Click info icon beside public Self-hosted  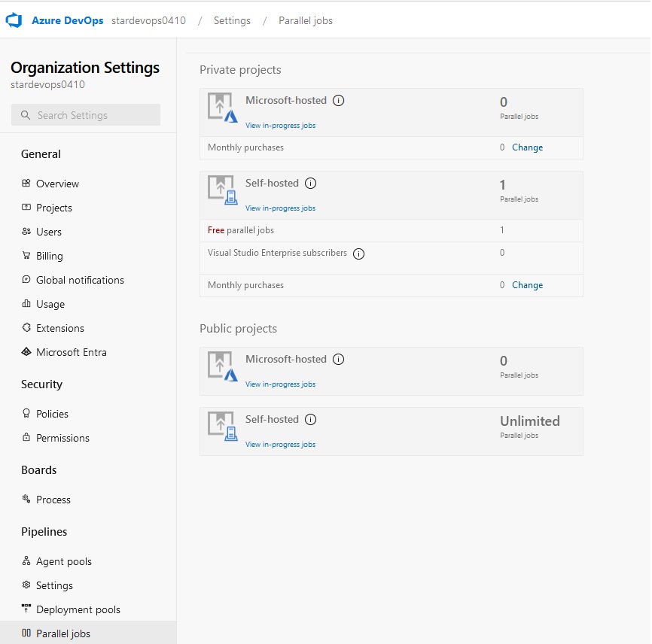311,420
